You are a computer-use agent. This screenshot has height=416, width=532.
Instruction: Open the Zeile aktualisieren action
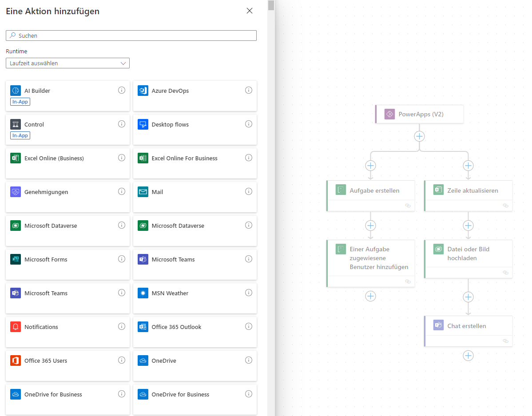468,196
